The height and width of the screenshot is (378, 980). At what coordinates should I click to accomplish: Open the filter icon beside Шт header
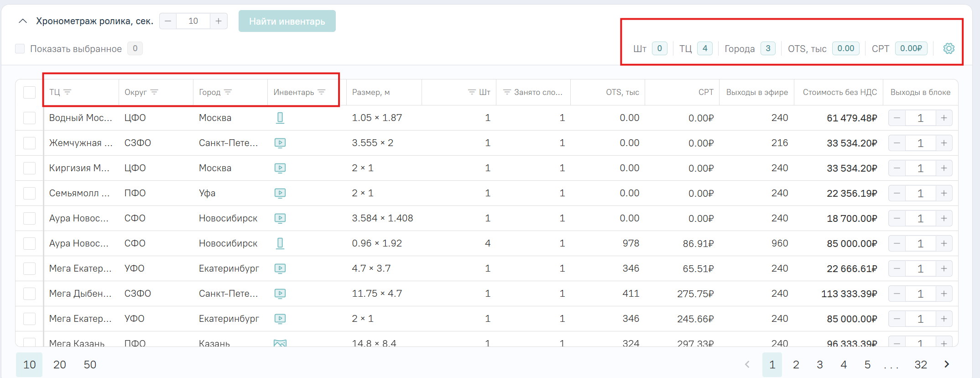pyautogui.click(x=472, y=92)
